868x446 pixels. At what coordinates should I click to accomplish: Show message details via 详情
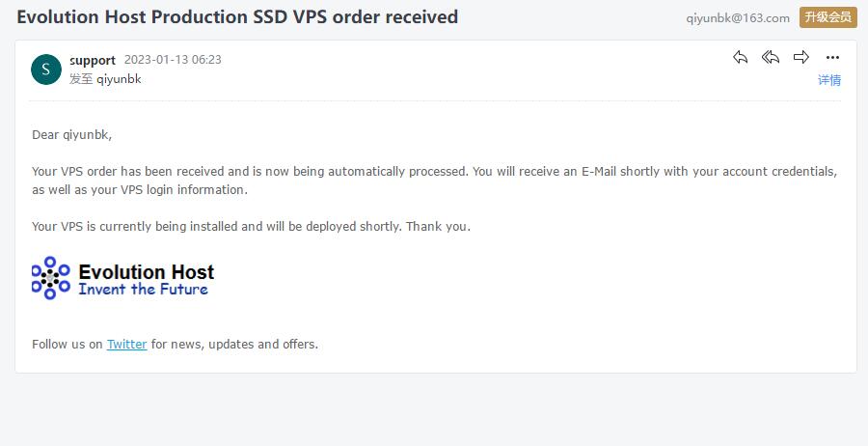[829, 80]
